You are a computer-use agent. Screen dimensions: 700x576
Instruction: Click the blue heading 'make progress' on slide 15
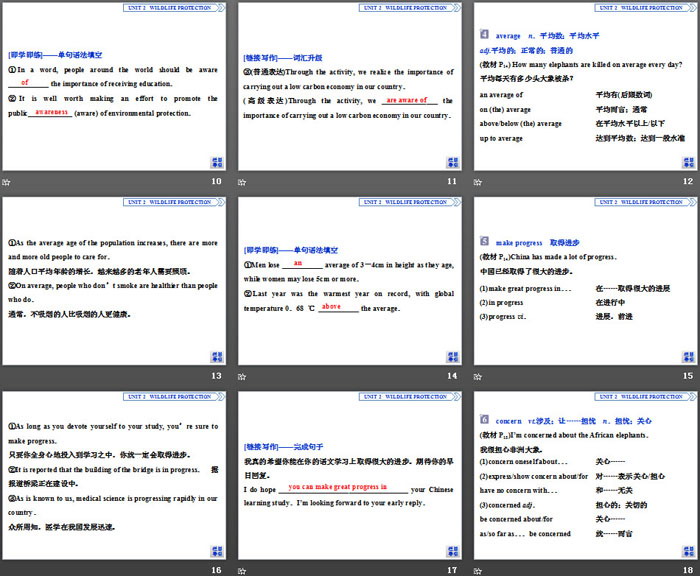pyautogui.click(x=519, y=243)
